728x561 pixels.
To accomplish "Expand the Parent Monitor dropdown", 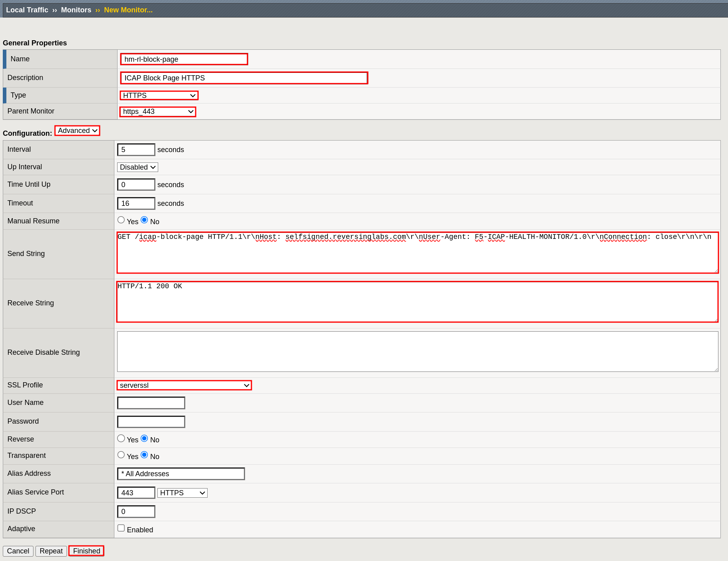I will tap(158, 111).
